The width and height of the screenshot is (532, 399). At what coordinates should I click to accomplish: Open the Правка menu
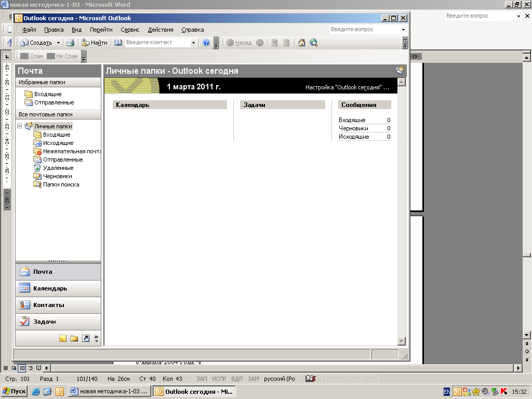[54, 30]
